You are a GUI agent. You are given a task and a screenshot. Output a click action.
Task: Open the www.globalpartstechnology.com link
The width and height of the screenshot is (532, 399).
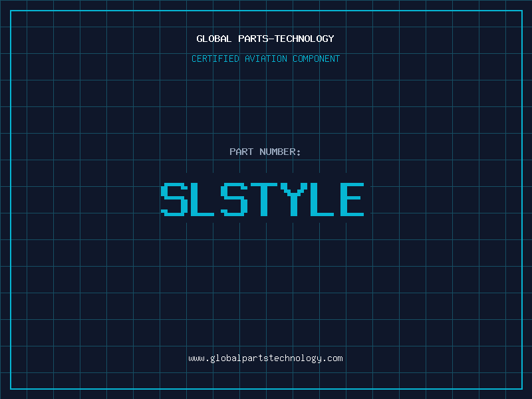coord(265,358)
